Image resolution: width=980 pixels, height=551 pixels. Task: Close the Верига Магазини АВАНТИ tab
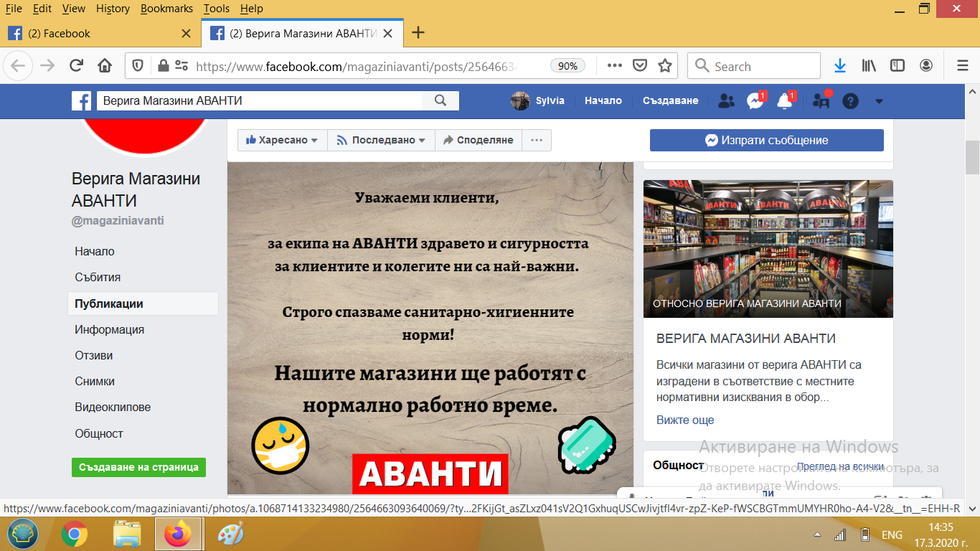pyautogui.click(x=388, y=33)
